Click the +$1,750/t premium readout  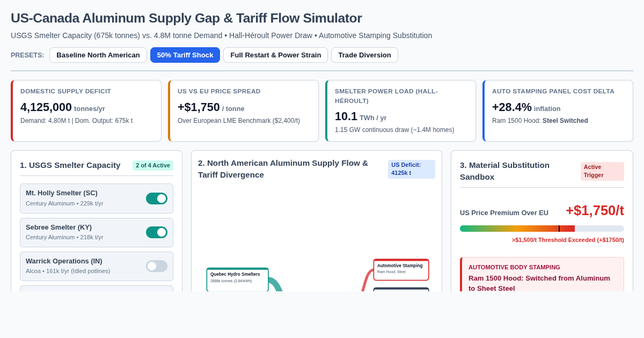point(595,210)
